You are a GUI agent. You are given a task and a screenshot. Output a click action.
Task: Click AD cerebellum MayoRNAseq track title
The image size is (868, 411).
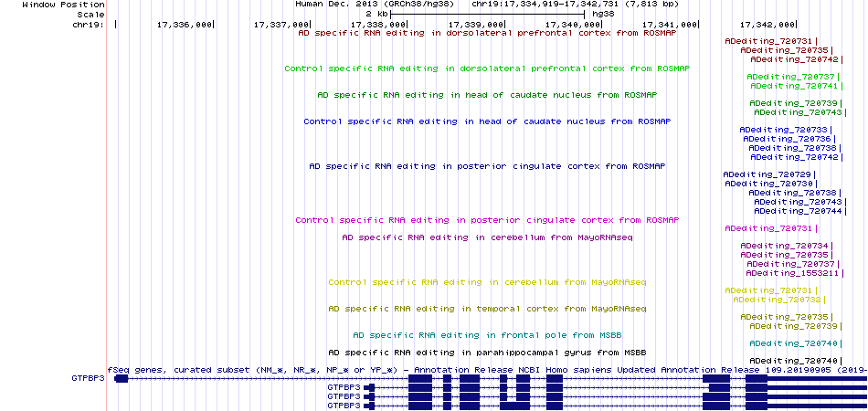point(487,237)
